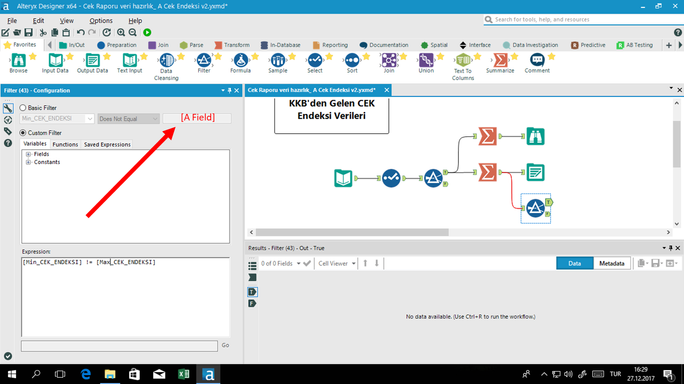Screen dimensions: 684x384
Task: Select the Input Data node on canvas
Action: pyautogui.click(x=343, y=178)
